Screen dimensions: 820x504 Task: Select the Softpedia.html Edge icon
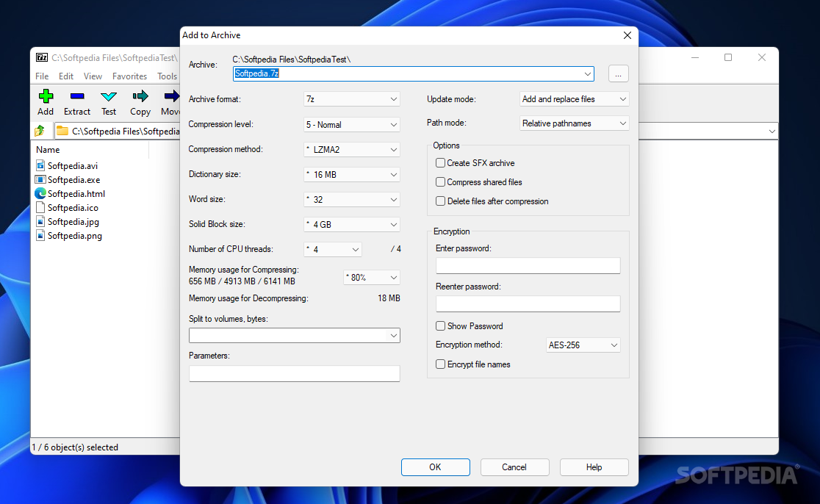[40, 193]
